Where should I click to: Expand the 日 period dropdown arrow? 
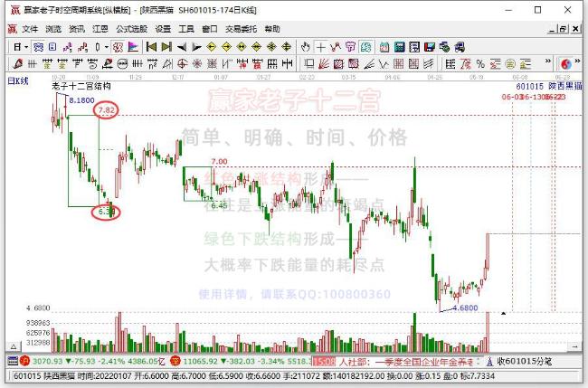tap(26, 47)
